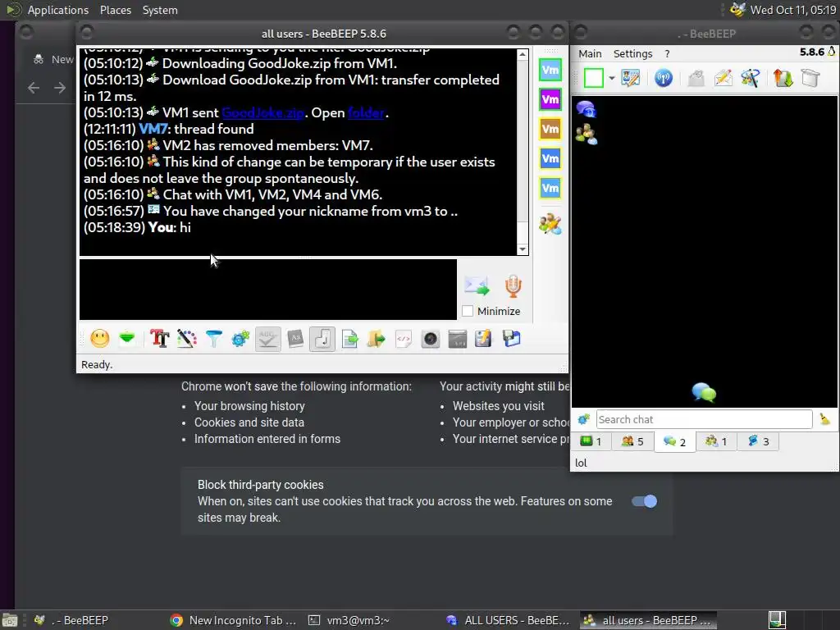Viewport: 840px width, 630px height.
Task: Click the message input text area
Action: (x=268, y=290)
